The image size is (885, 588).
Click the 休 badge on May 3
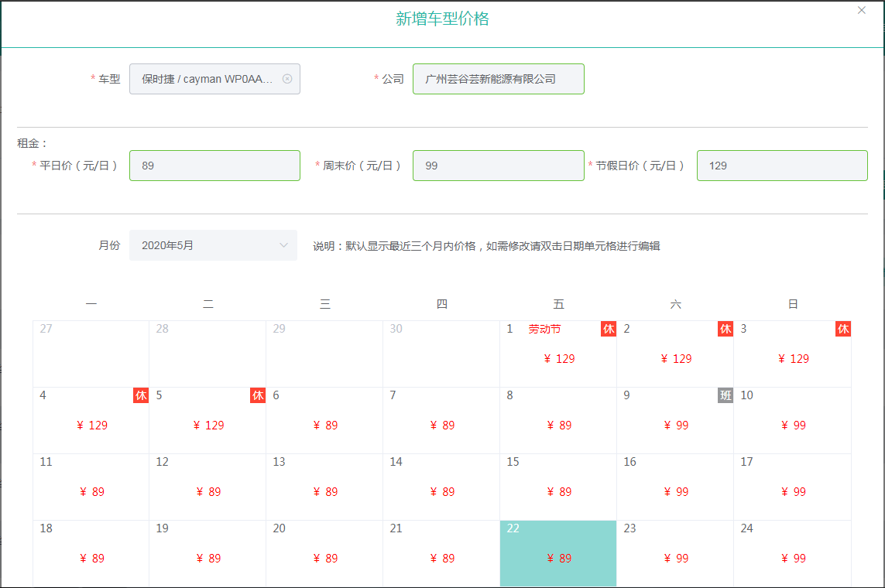tap(843, 330)
